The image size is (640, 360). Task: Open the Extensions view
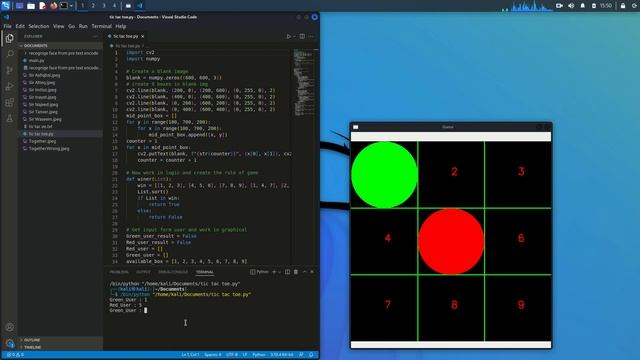pos(9,102)
